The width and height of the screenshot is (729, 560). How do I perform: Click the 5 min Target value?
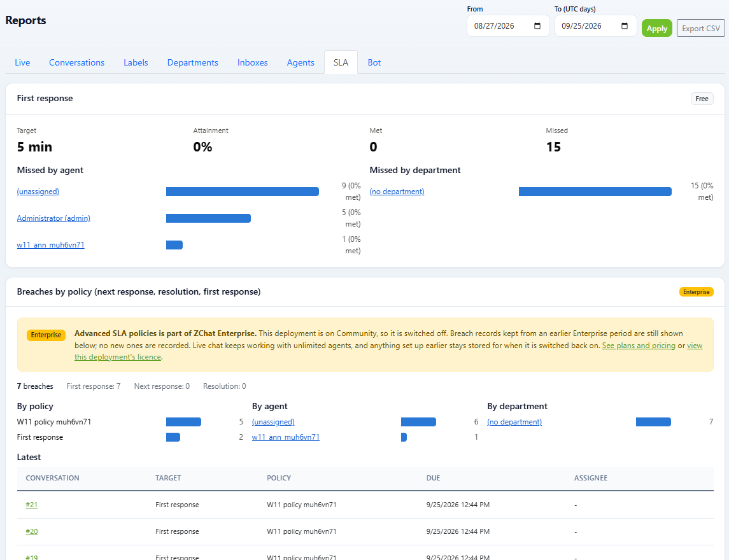34,147
